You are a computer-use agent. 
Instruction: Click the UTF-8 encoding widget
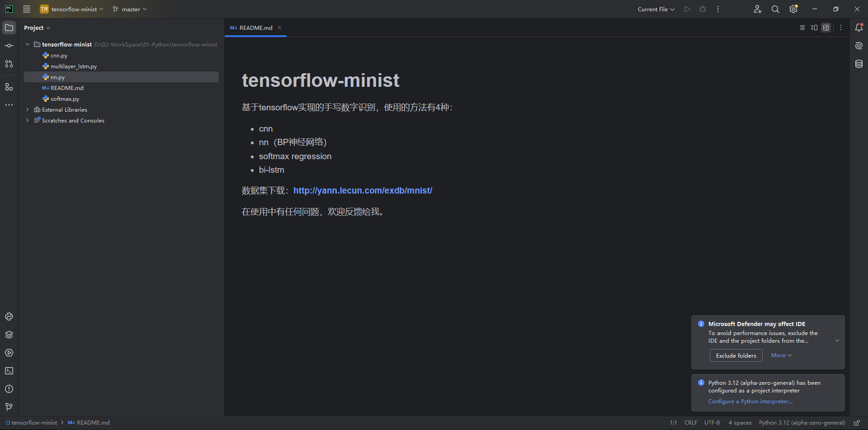coord(712,423)
